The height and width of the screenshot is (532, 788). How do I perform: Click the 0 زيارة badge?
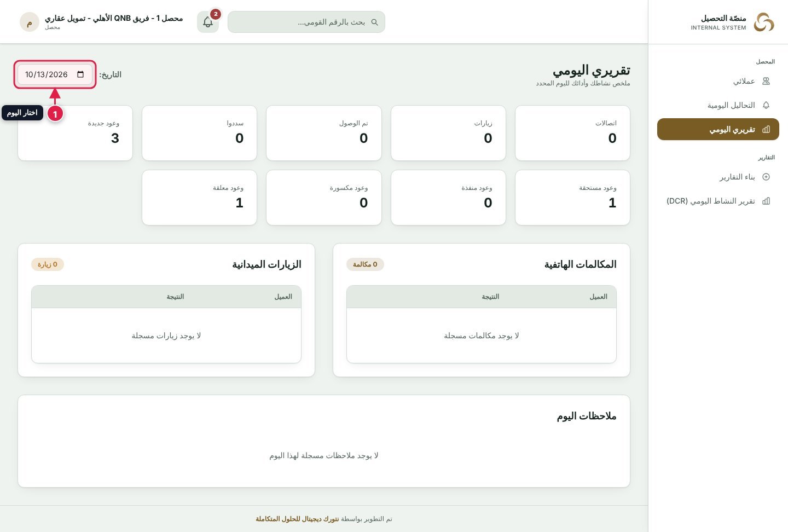[x=48, y=264]
